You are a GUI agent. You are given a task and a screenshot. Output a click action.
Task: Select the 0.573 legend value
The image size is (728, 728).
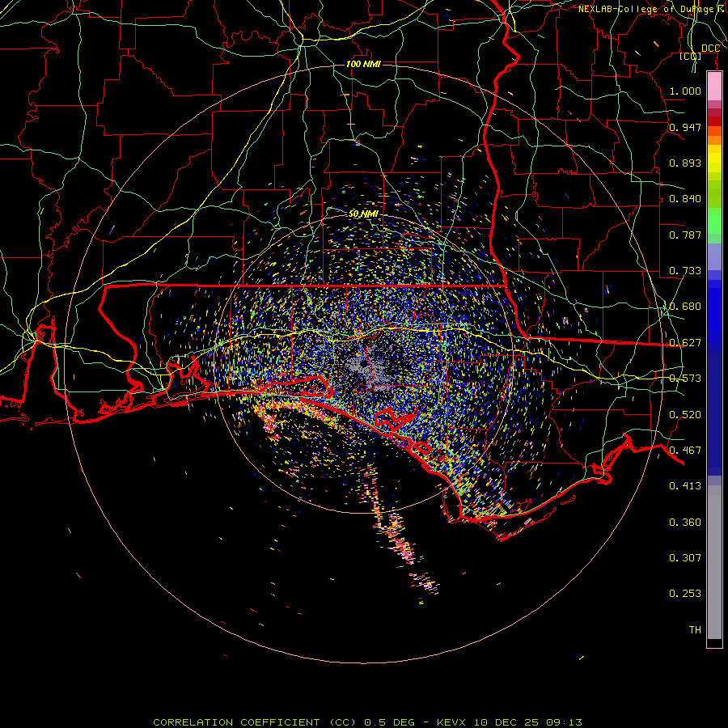685,379
